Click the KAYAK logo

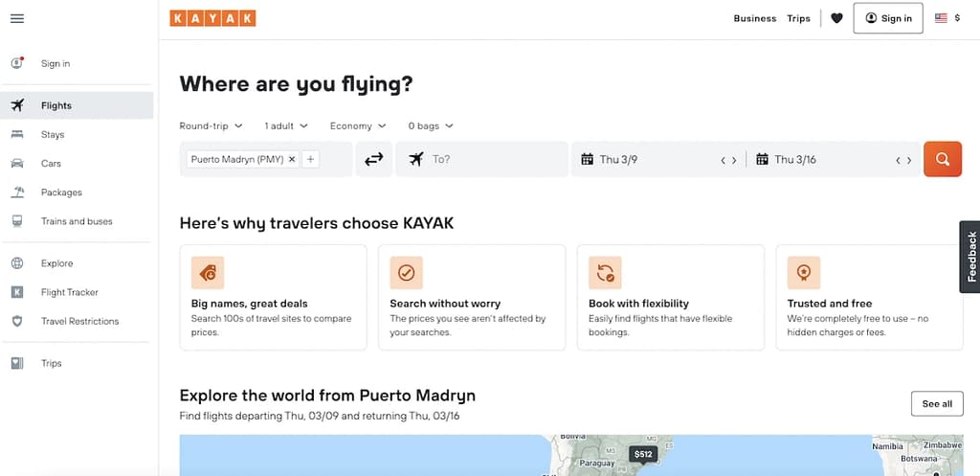(212, 18)
